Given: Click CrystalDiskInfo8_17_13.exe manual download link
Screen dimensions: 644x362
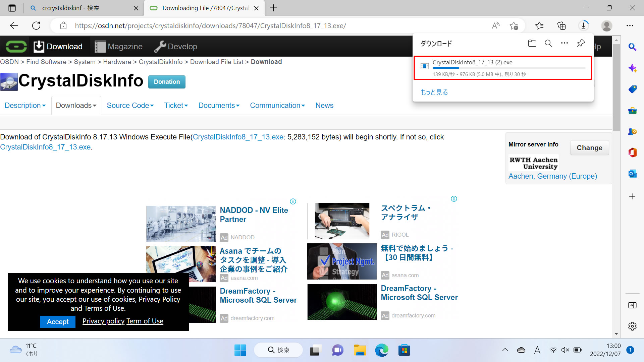Looking at the screenshot, I should (x=45, y=147).
